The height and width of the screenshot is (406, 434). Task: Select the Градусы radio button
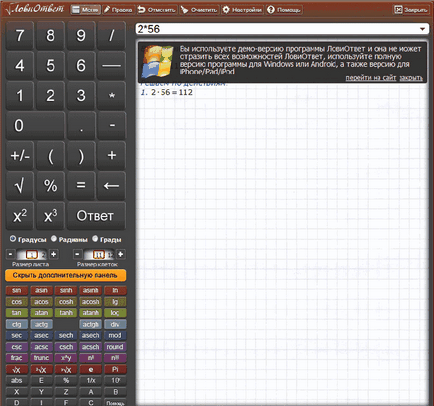coord(13,239)
